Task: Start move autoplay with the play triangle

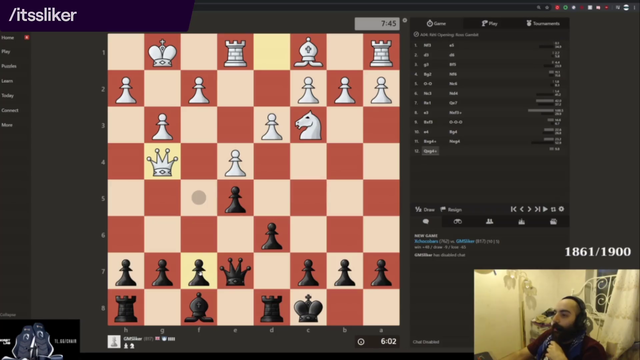Action: coord(545,209)
